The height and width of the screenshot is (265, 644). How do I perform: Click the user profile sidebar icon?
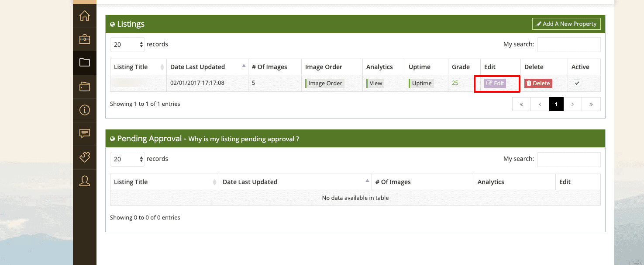click(85, 181)
